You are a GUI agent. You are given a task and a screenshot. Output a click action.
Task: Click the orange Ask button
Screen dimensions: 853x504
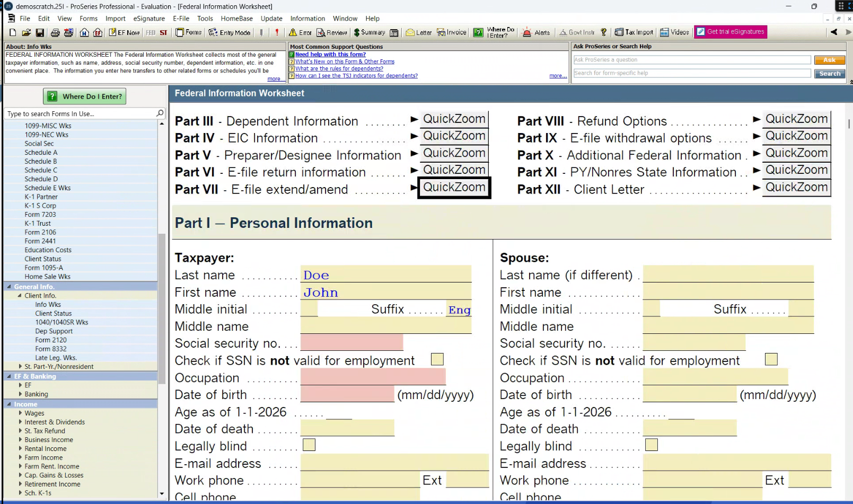830,60
